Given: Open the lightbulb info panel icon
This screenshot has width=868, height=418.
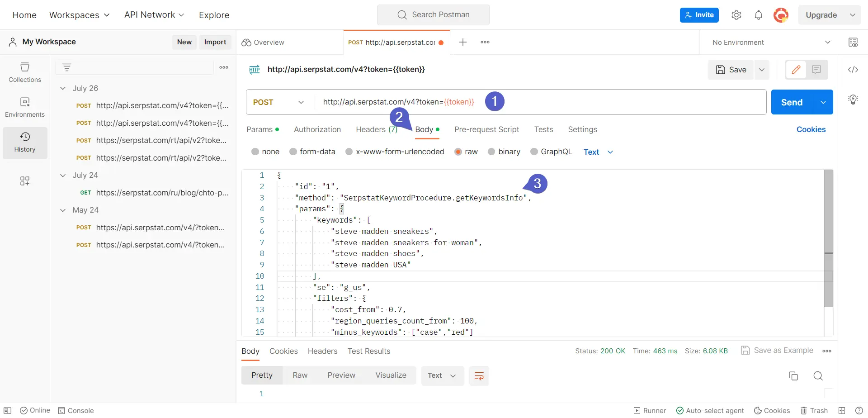Looking at the screenshot, I should point(853,100).
